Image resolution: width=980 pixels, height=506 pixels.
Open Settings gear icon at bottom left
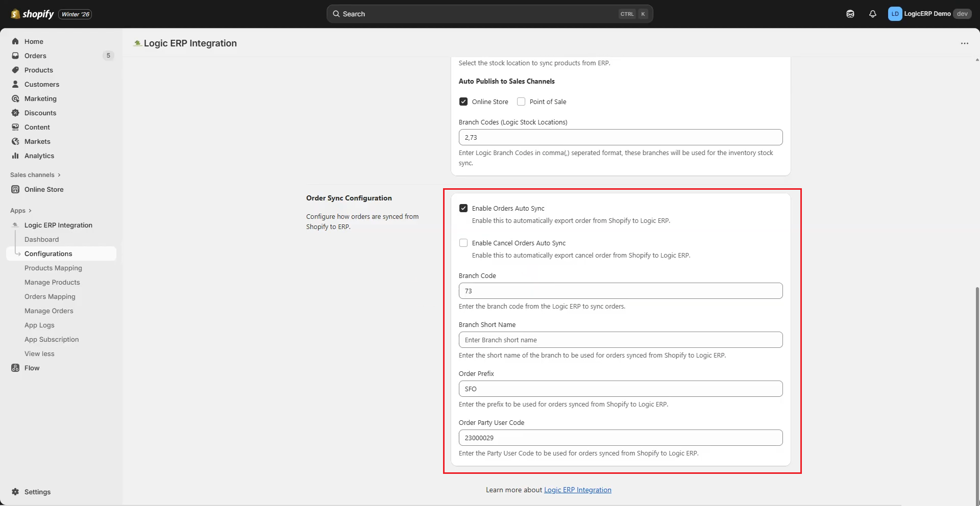(15, 492)
